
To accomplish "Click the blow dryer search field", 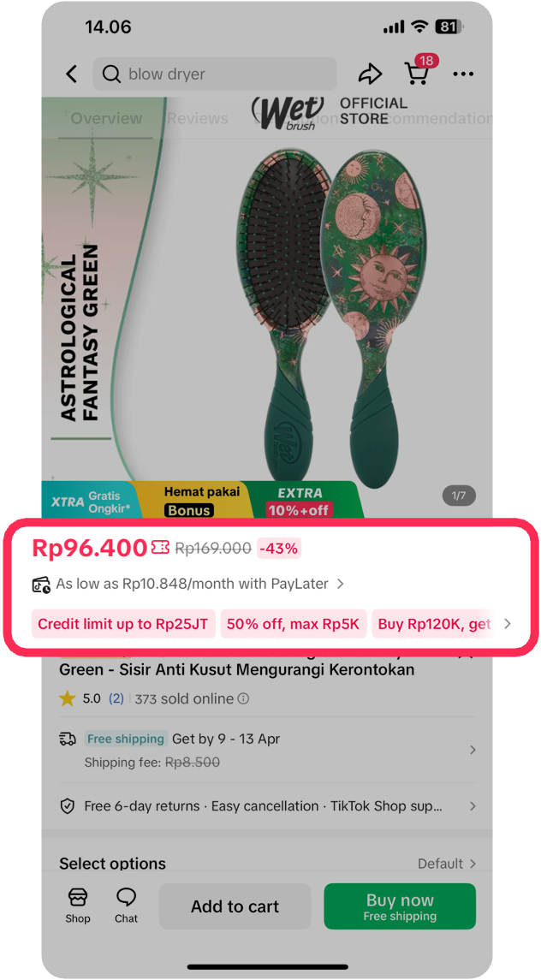I will (x=215, y=74).
